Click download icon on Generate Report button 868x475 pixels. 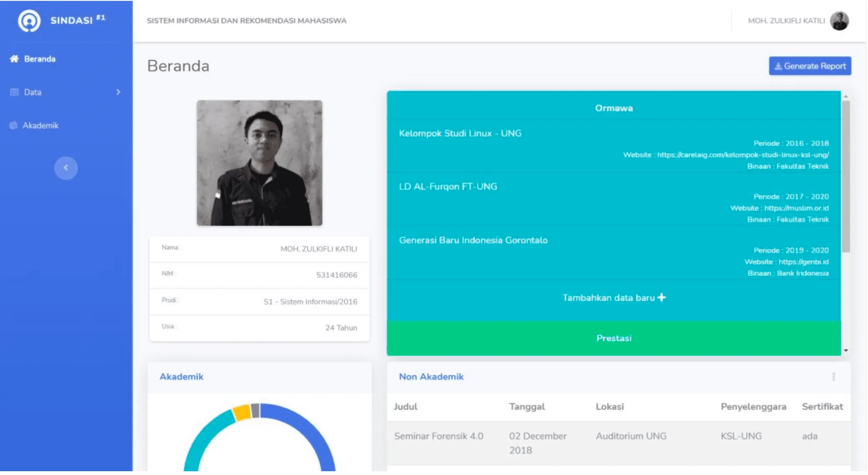pyautogui.click(x=778, y=66)
